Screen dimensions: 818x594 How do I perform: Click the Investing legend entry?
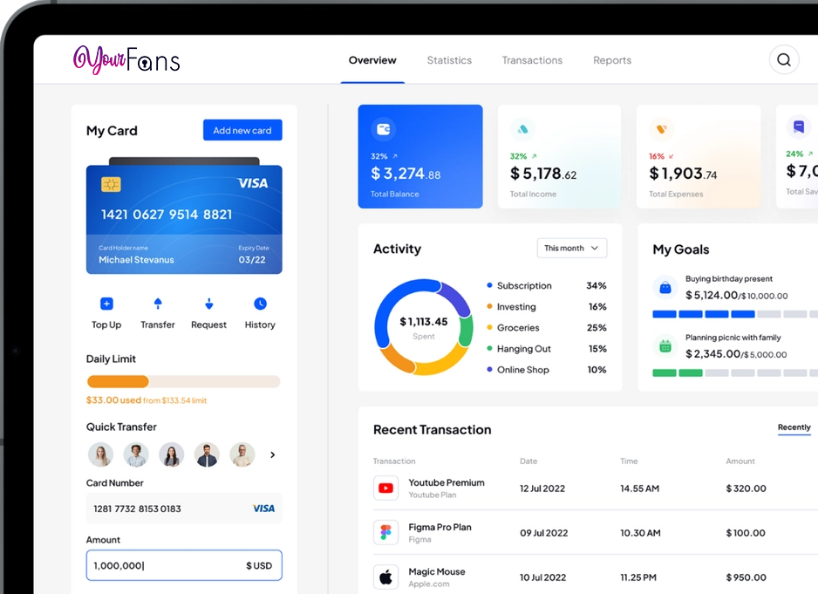point(546,307)
